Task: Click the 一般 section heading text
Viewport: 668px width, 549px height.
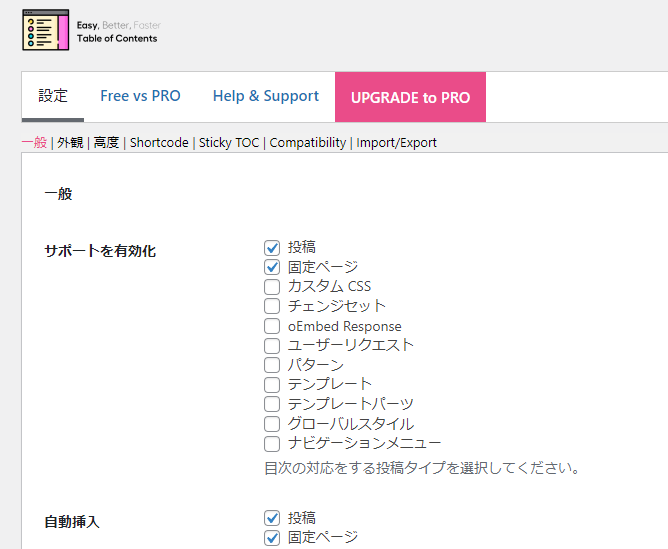Action: [58, 194]
